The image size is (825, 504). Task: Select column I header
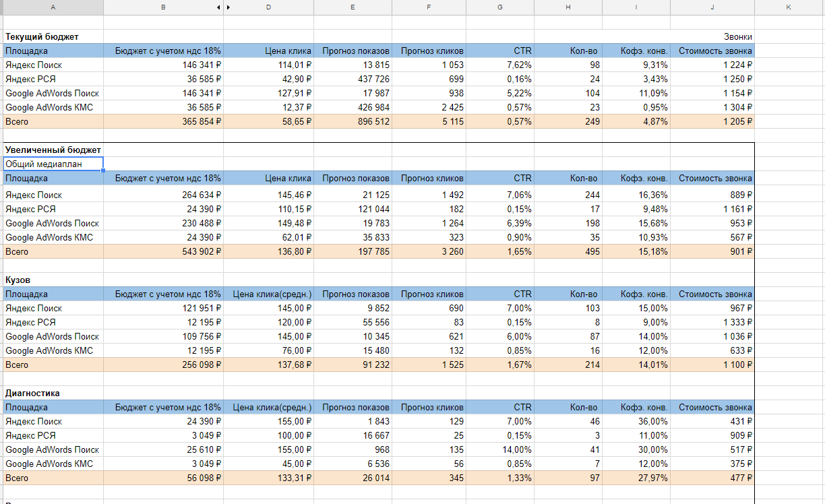(x=635, y=7)
